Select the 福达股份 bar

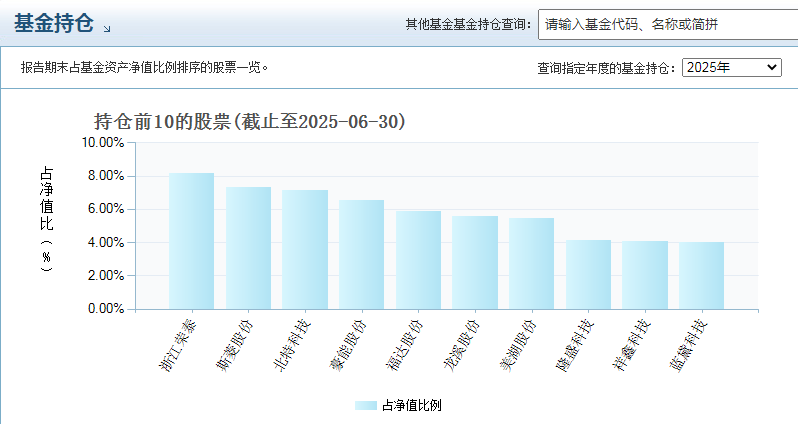[418, 261]
